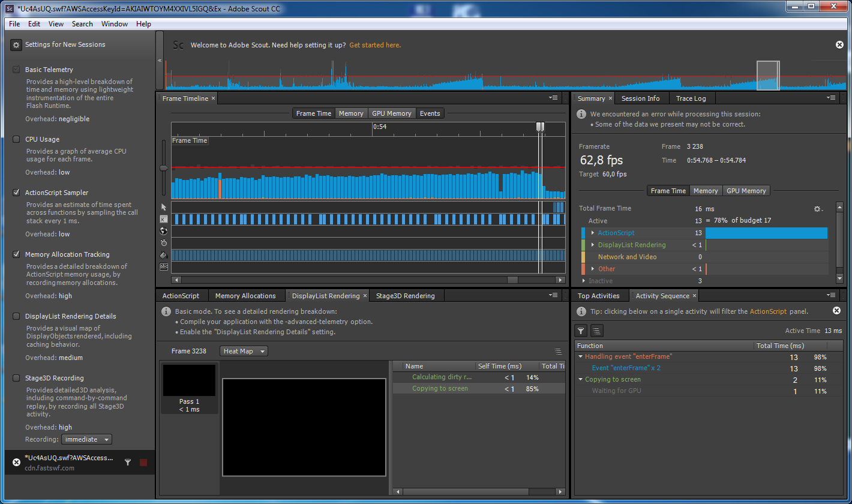This screenshot has height=504, width=852.
Task: Open the Frame Timeline panel options menu
Action: tap(553, 98)
